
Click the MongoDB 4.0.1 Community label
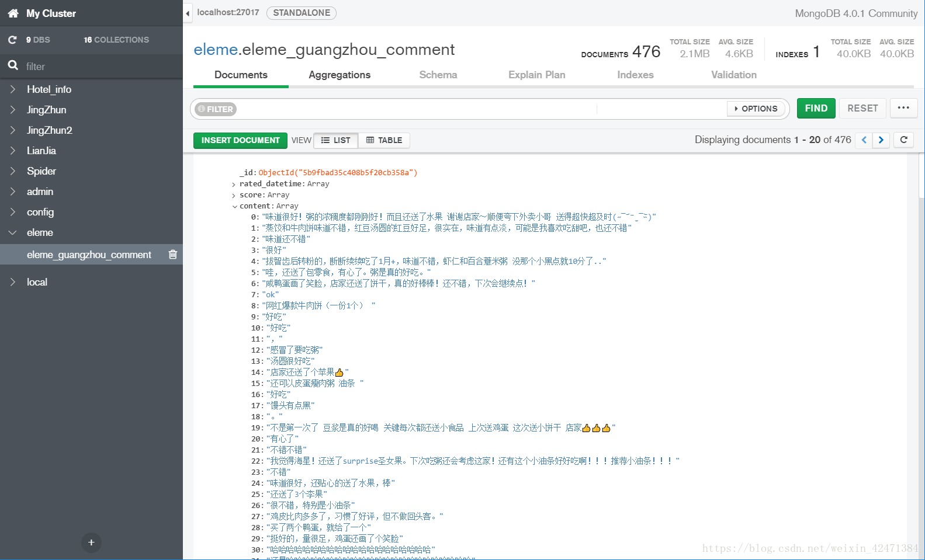coord(856,13)
